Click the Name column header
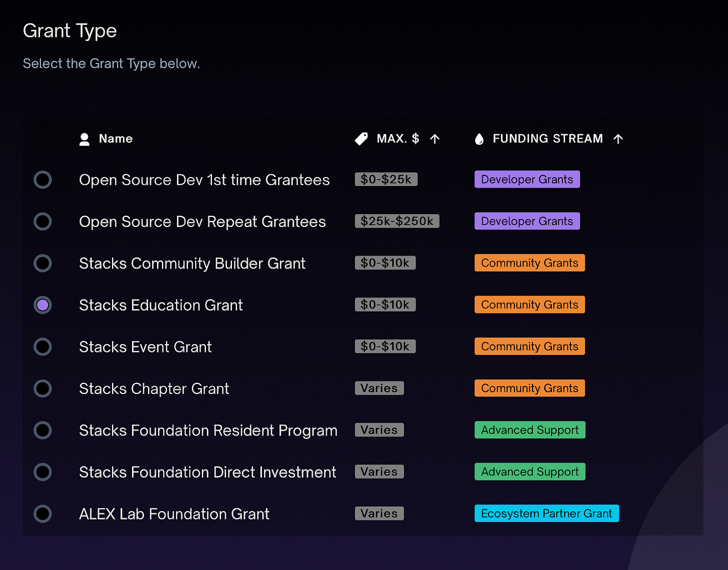 (115, 139)
